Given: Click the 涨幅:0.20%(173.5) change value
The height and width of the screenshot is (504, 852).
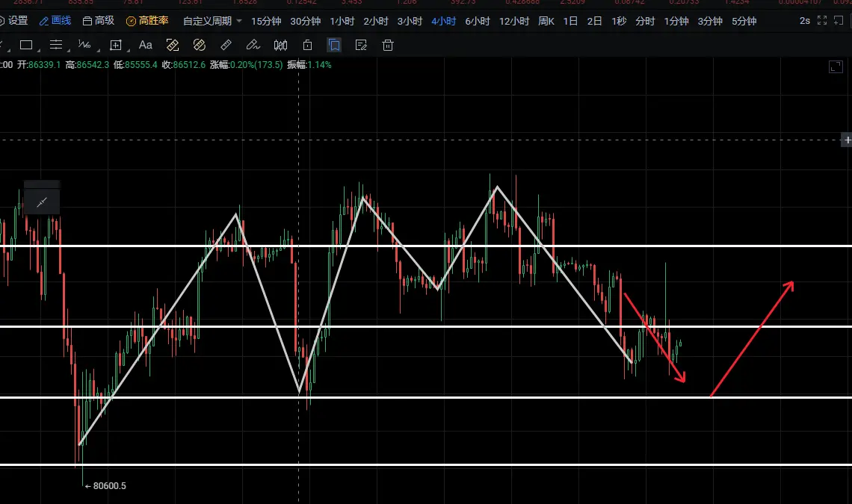Looking at the screenshot, I should click(x=246, y=65).
